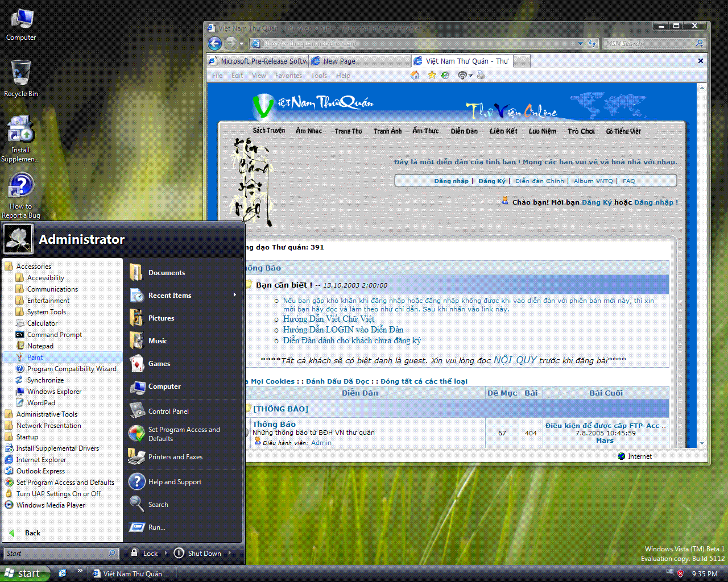Image resolution: width=728 pixels, height=582 pixels.
Task: Open Control Panel from Start menu
Action: point(168,411)
